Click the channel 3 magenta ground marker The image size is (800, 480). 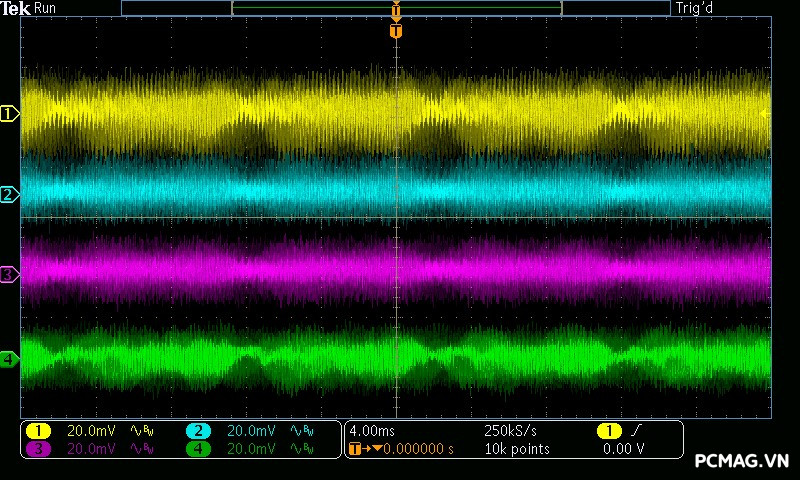[x=9, y=273]
